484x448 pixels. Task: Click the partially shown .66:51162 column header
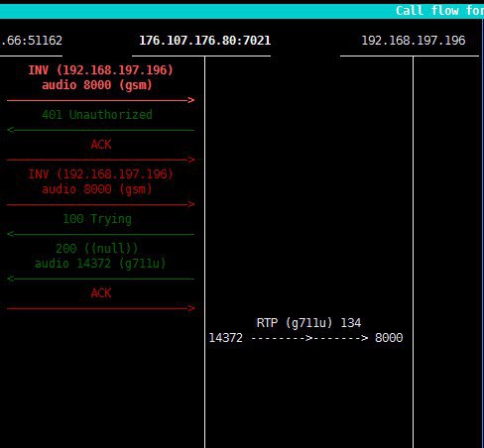pyautogui.click(x=31, y=41)
